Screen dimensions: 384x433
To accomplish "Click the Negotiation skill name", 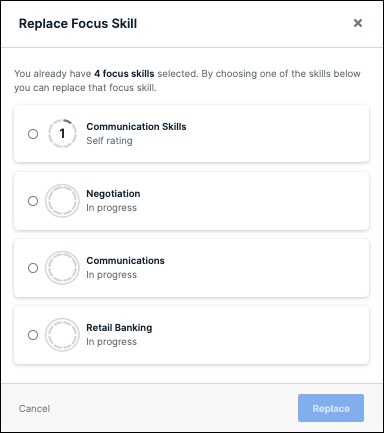I will (113, 194).
